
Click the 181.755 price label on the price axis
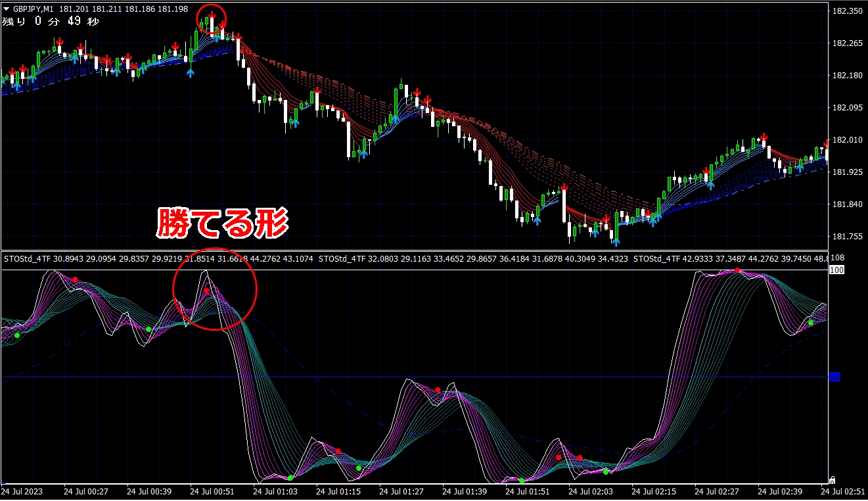click(x=847, y=237)
